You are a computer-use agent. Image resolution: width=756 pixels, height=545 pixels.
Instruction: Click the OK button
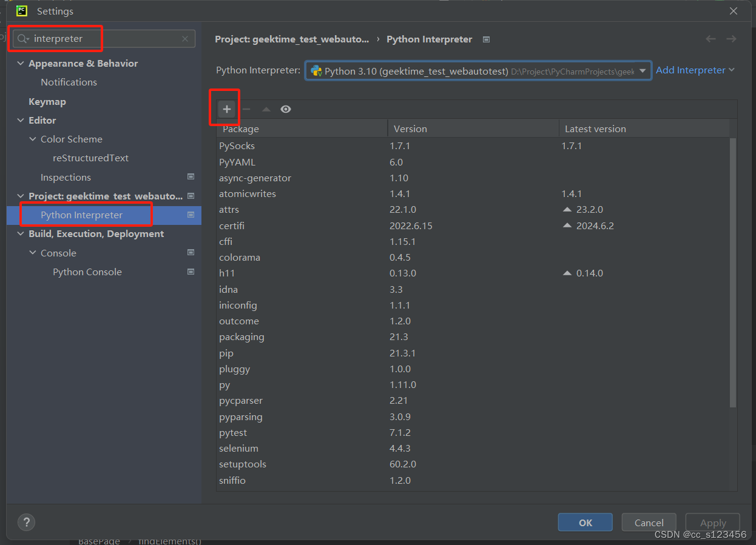[586, 523]
